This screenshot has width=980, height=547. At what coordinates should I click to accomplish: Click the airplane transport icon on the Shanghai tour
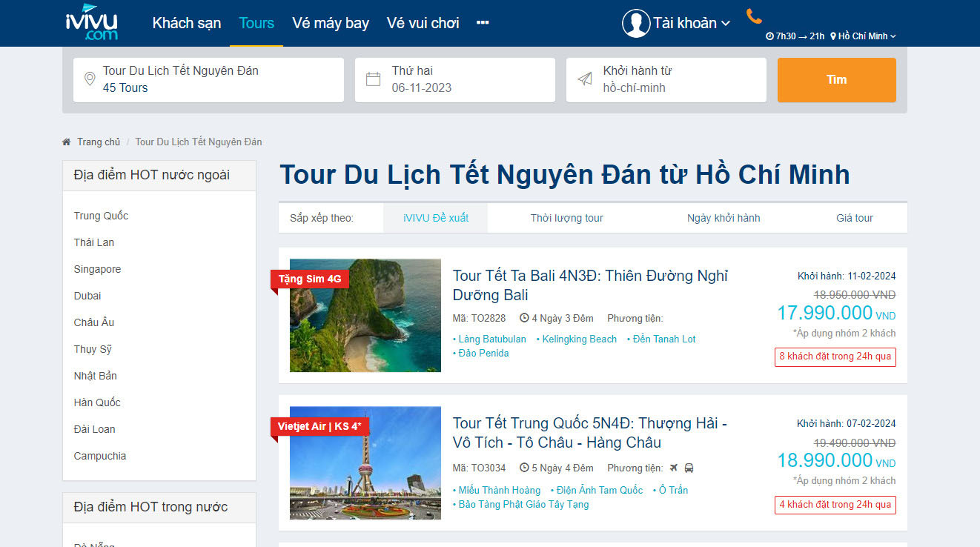675,468
